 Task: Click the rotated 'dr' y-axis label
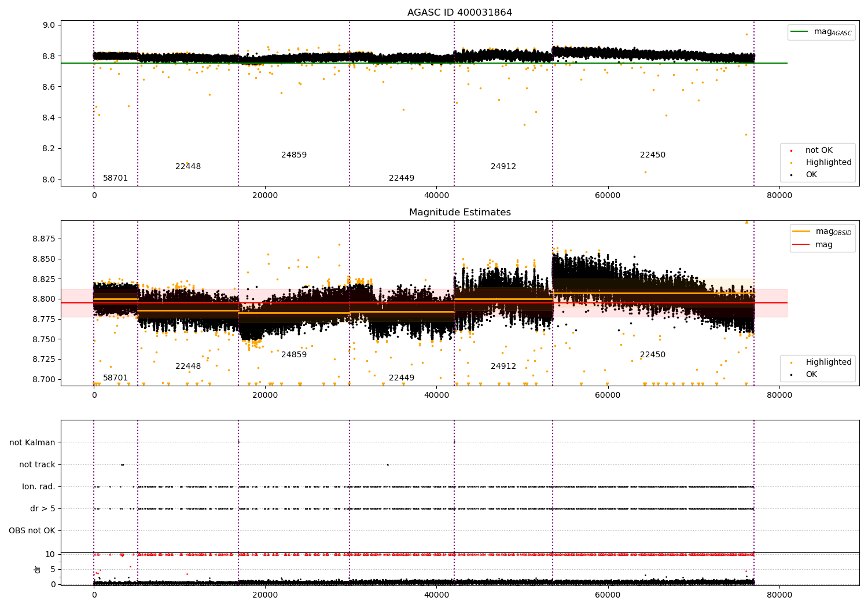pos(38,569)
